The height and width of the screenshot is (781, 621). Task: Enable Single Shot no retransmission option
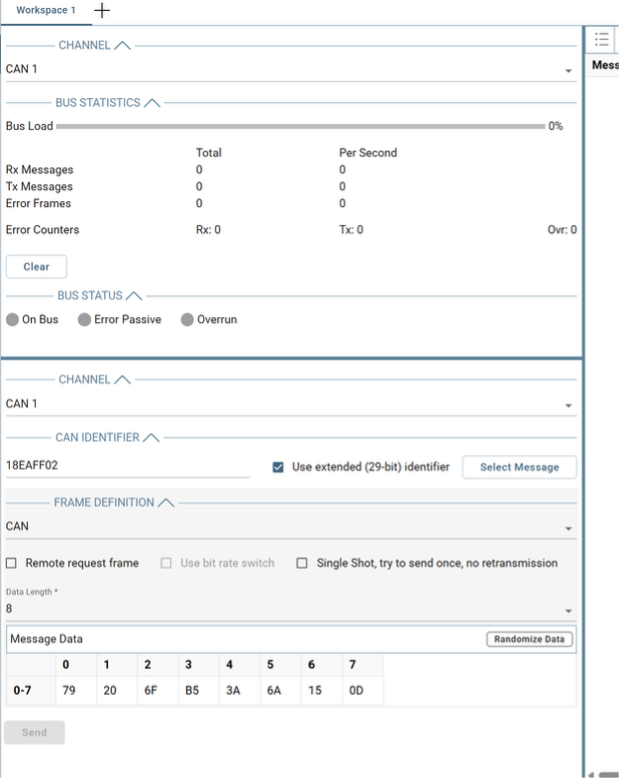coord(302,563)
